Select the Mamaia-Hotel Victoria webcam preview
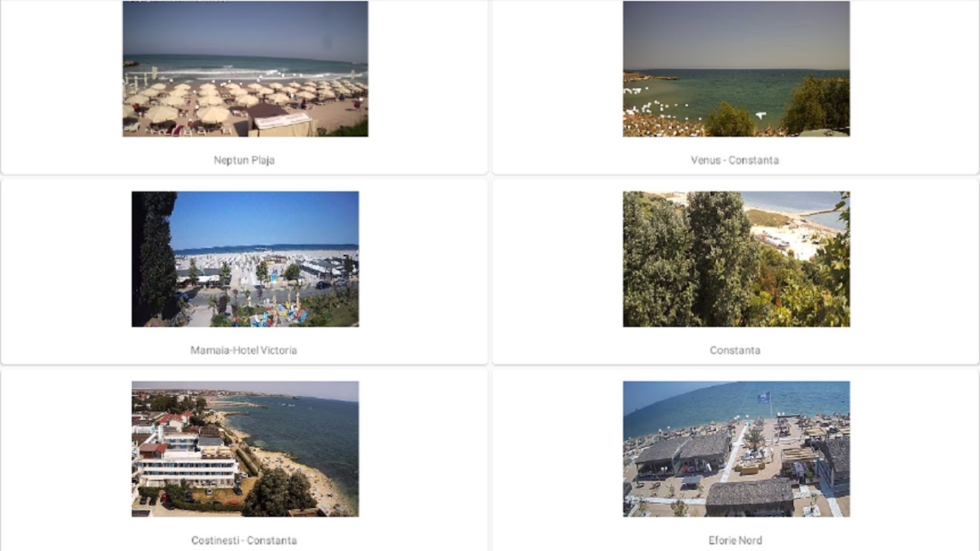The height and width of the screenshot is (551, 980). pyautogui.click(x=245, y=259)
